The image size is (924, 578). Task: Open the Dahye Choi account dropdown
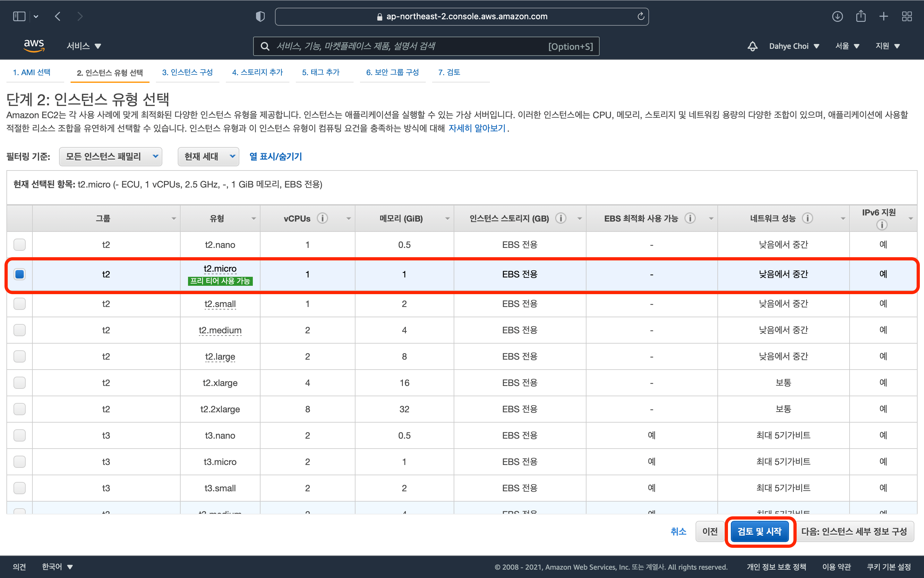coord(794,46)
